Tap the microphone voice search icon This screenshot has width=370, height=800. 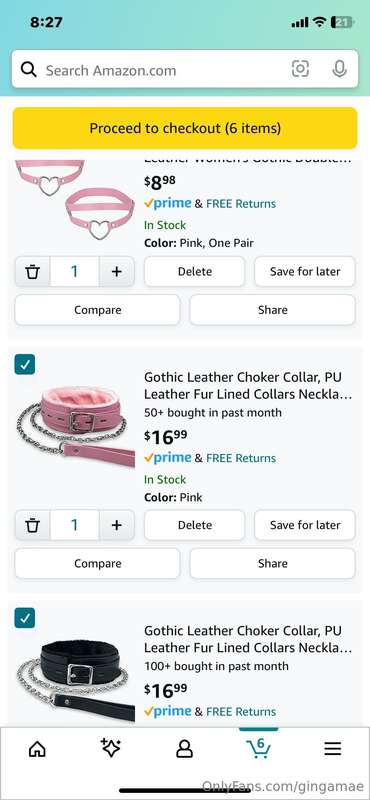tap(339, 69)
